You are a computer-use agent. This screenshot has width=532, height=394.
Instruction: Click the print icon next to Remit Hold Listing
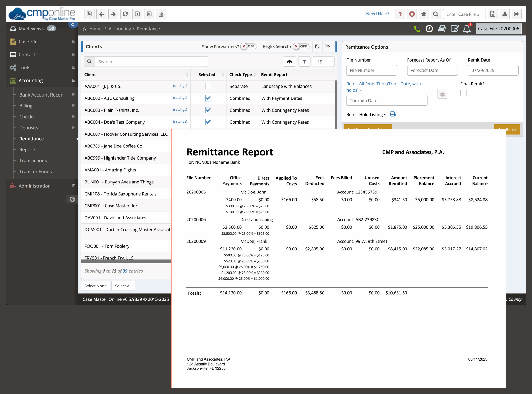[x=392, y=114]
